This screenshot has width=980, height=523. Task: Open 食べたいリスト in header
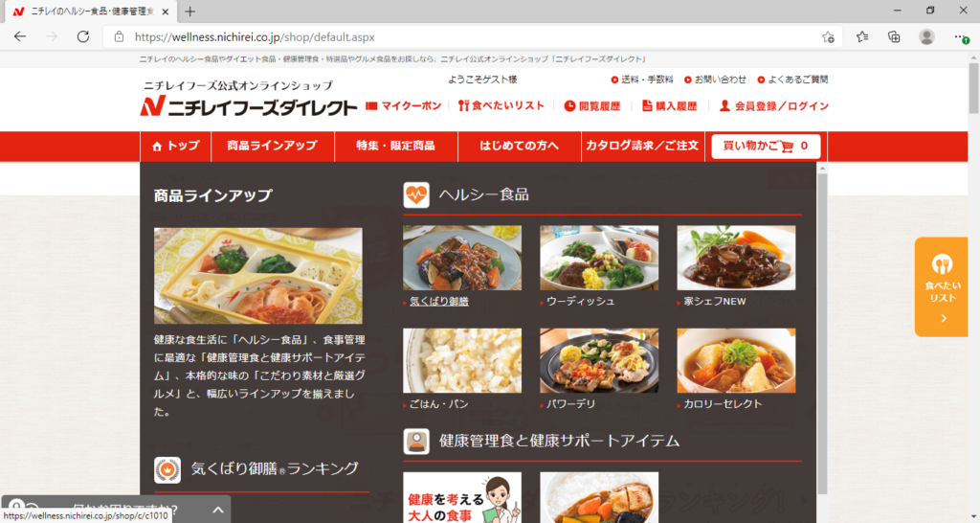pyautogui.click(x=501, y=105)
